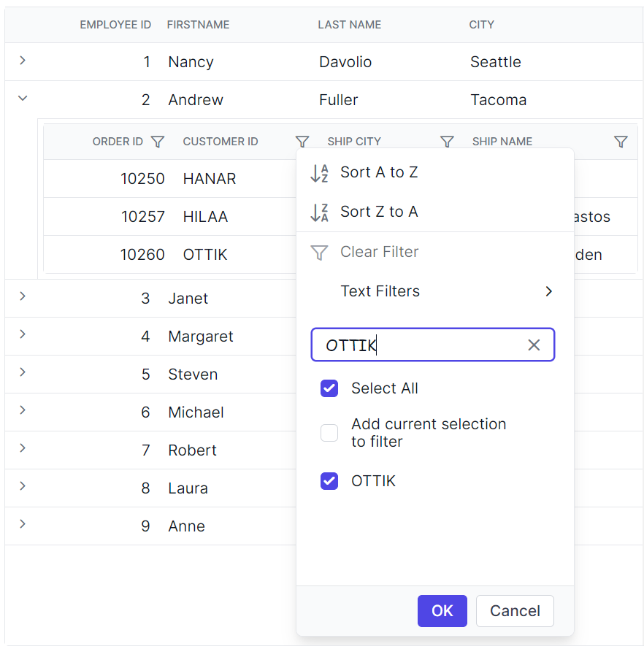The width and height of the screenshot is (644, 649).
Task: Click the Customer ID column header
Action: [221, 142]
